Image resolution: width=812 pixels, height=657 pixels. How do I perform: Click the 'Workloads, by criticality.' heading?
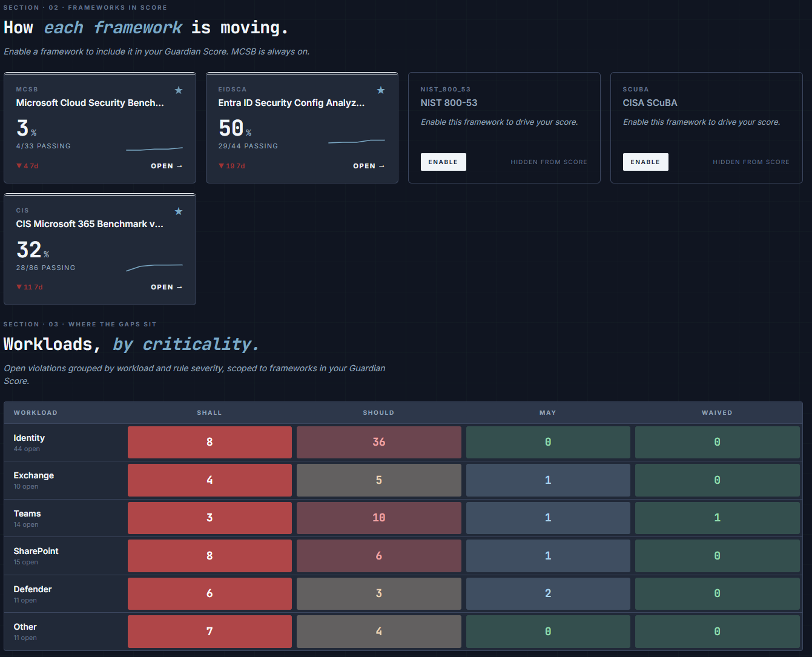pos(131,345)
